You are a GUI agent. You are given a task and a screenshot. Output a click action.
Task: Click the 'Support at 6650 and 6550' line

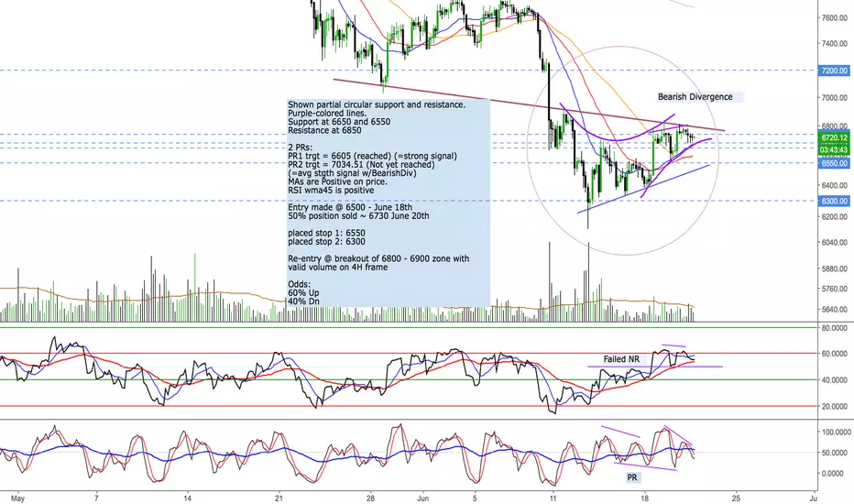tap(339, 122)
